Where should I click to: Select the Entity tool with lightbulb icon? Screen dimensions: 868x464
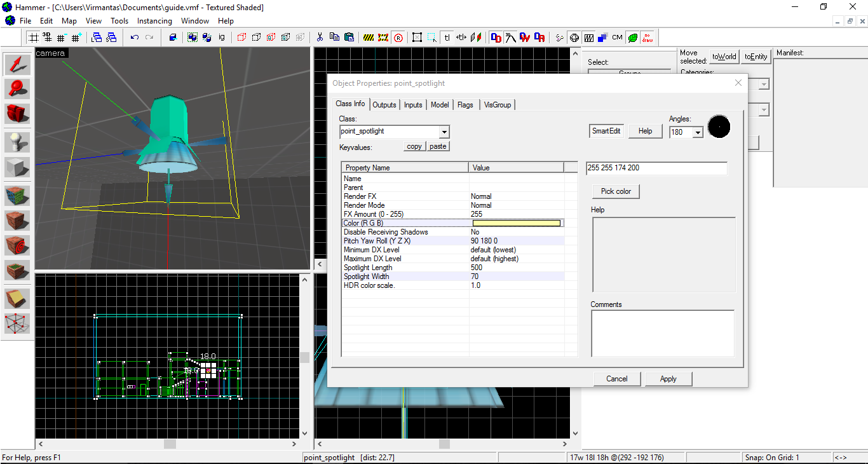pos(17,140)
